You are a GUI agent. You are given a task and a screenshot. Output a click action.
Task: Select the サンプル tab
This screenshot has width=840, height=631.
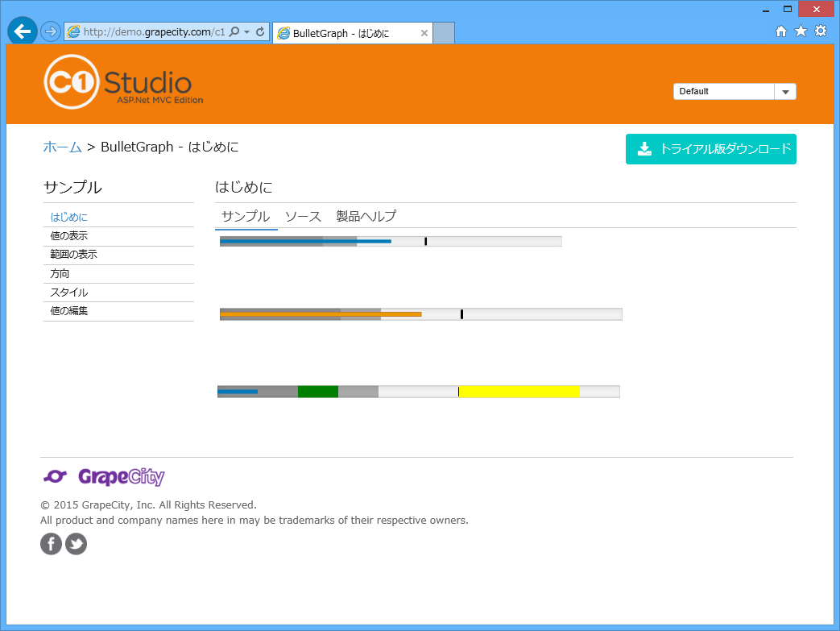point(245,216)
